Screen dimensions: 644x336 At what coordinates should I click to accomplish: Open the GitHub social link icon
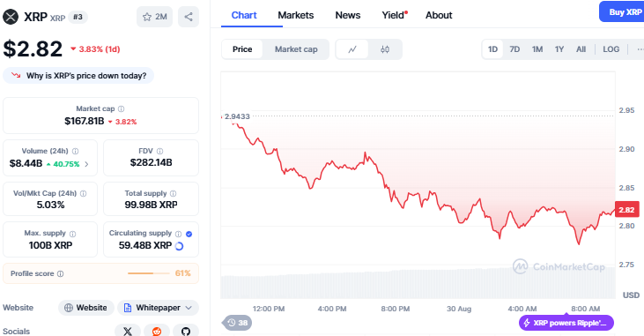click(x=186, y=331)
